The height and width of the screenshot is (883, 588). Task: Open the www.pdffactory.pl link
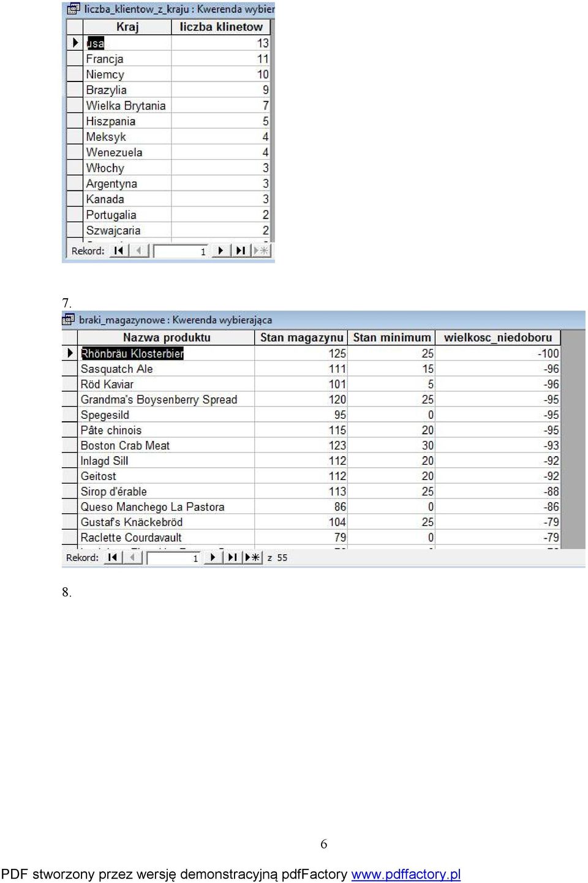tap(405, 874)
